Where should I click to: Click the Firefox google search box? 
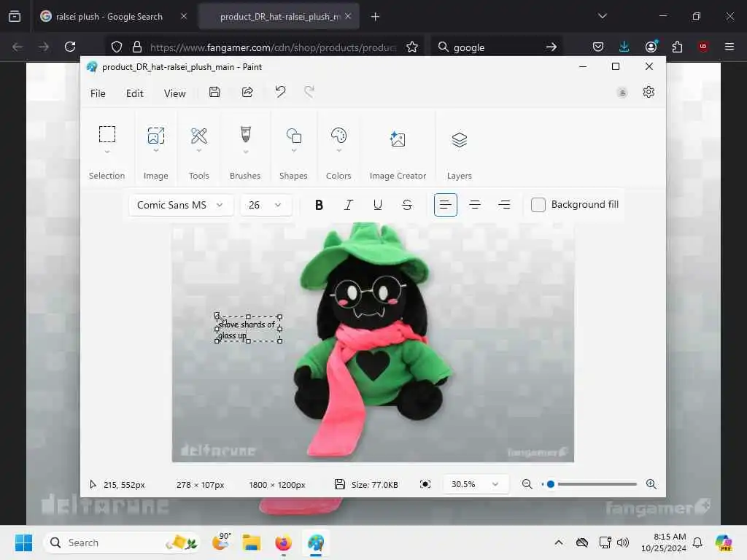tap(495, 47)
